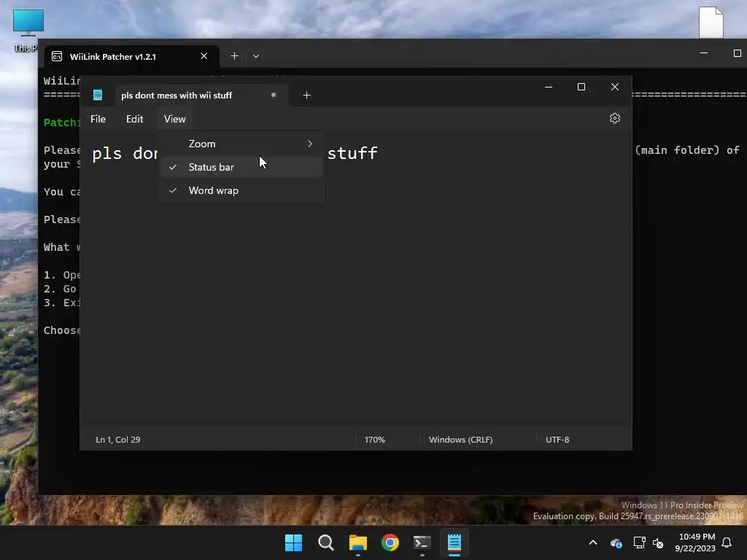
Task: Open a new tab in the Terminal window
Action: [234, 55]
